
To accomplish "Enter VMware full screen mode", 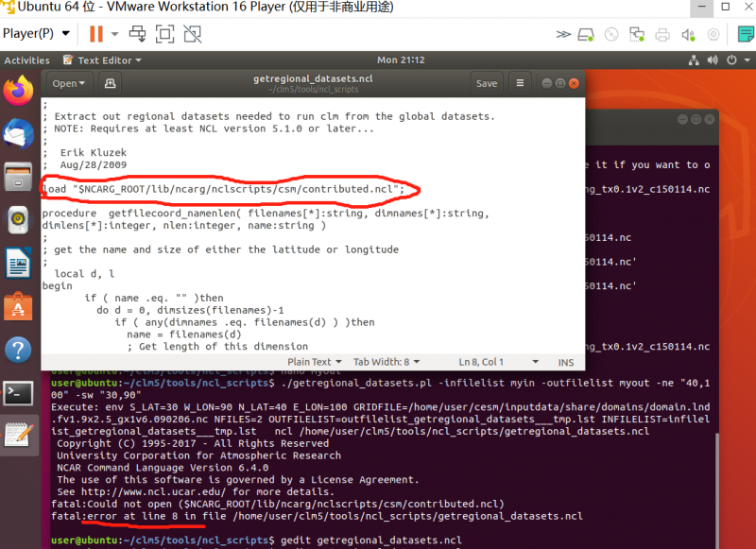I will (164, 34).
